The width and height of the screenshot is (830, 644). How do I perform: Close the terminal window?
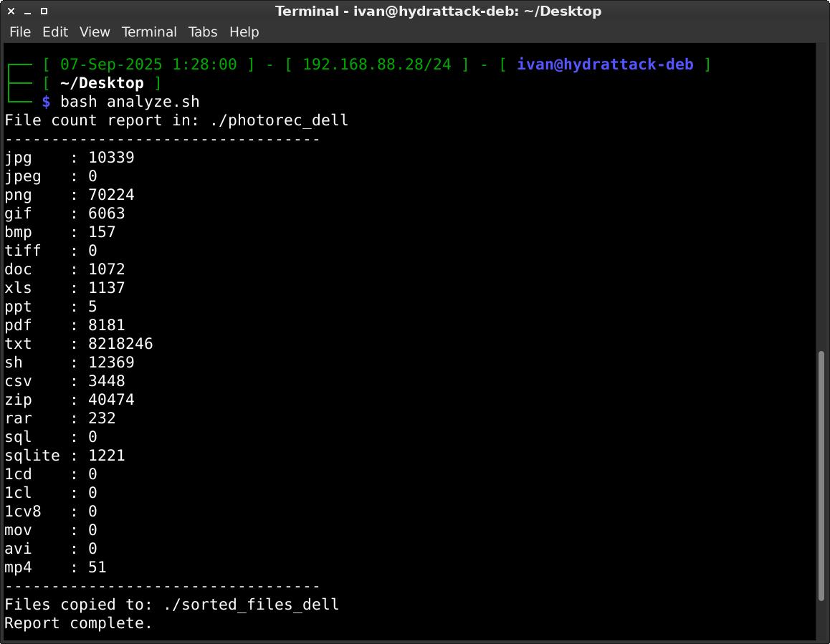point(11,11)
